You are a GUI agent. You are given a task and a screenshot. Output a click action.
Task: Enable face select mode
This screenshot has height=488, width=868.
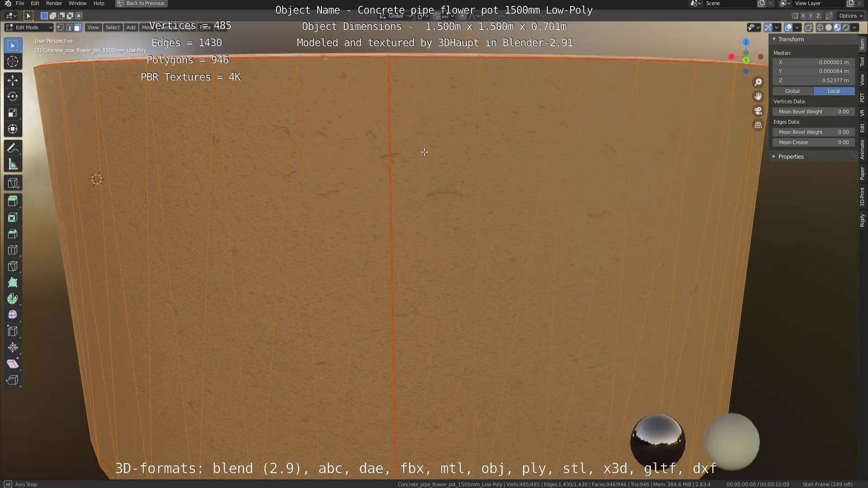tap(77, 28)
